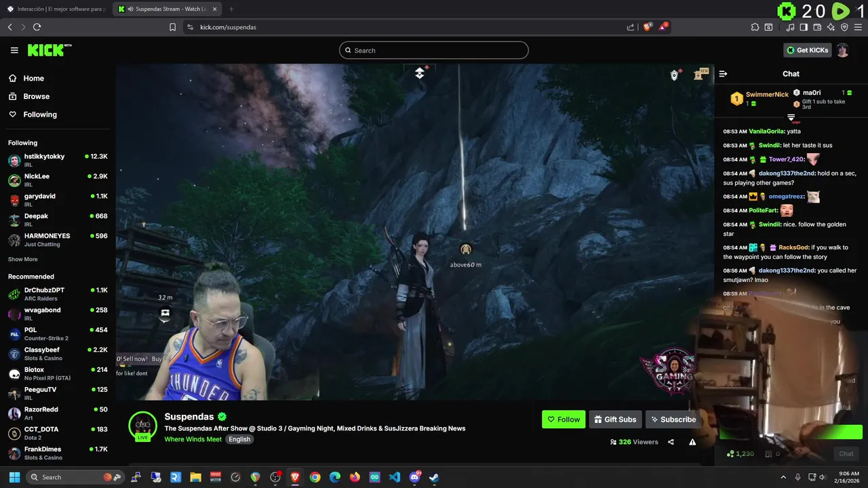Screen dimensions: 868x488
Task: Share the stream icon near viewers
Action: (671, 442)
